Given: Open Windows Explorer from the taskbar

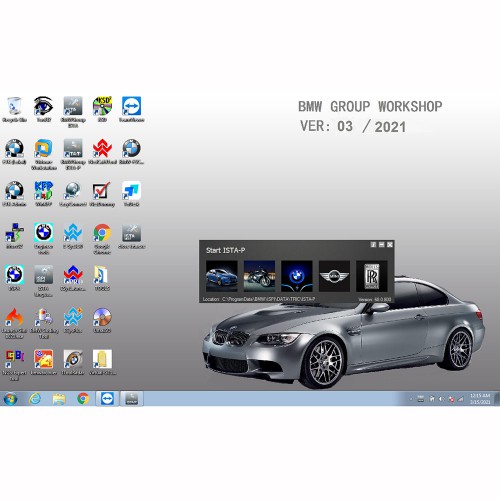Looking at the screenshot, I should click(x=59, y=399).
